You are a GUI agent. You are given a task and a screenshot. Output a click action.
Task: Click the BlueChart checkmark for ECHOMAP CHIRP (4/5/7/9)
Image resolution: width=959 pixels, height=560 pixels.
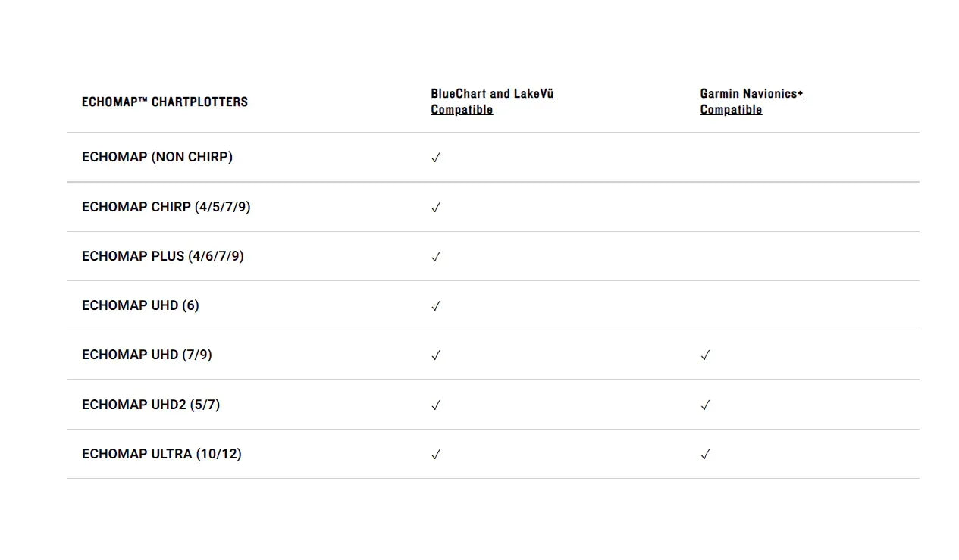[x=436, y=208]
